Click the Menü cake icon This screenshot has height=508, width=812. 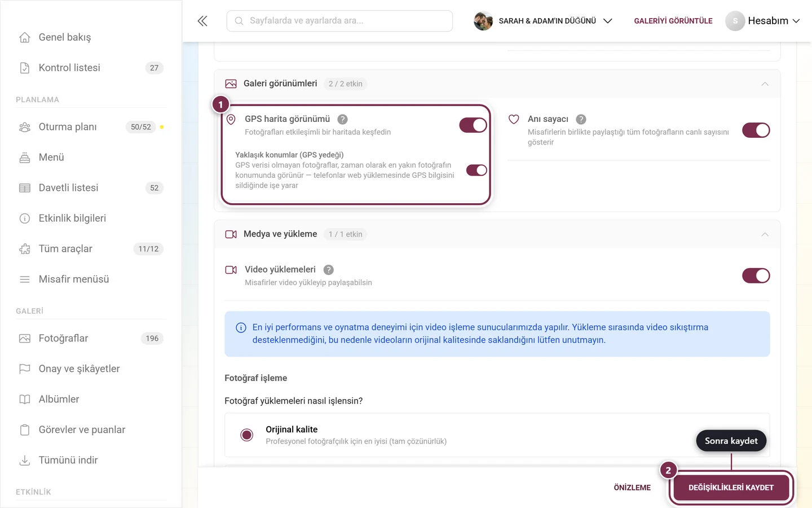pos(25,157)
